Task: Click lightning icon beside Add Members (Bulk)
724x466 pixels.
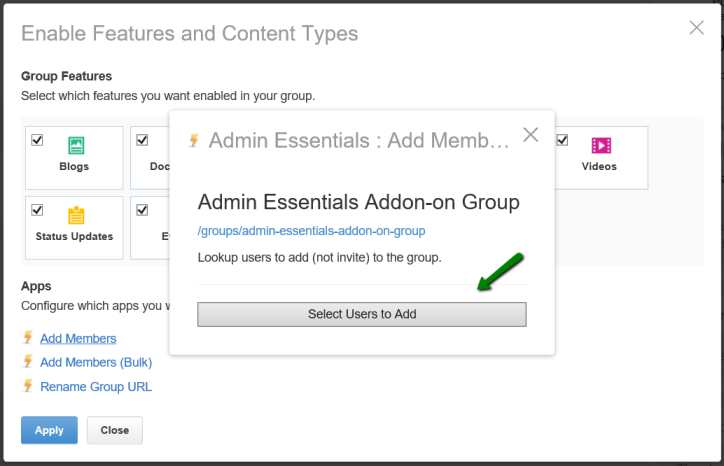Action: tap(28, 361)
